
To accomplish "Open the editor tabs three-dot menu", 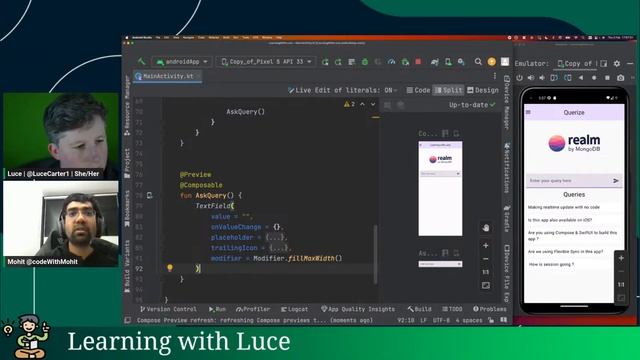I will click(495, 76).
